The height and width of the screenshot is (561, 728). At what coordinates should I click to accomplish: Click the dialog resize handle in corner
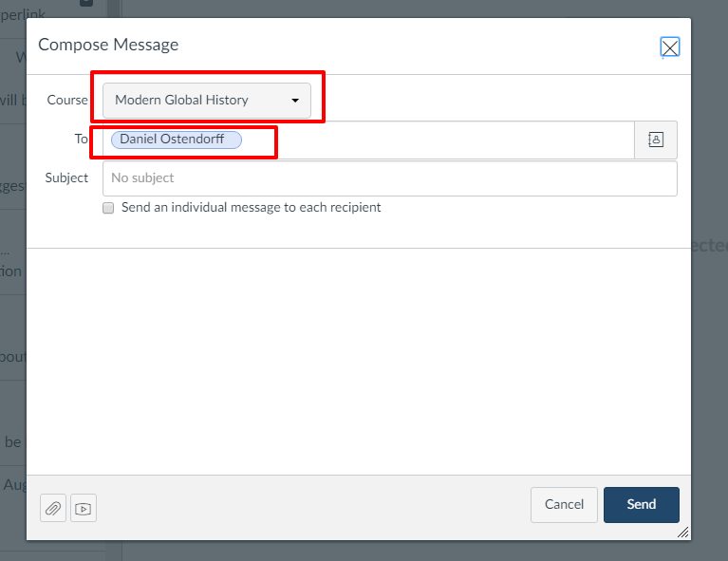682,533
